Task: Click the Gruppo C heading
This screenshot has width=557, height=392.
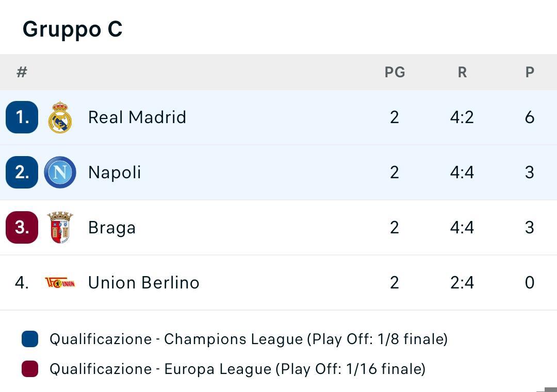Action: [73, 29]
